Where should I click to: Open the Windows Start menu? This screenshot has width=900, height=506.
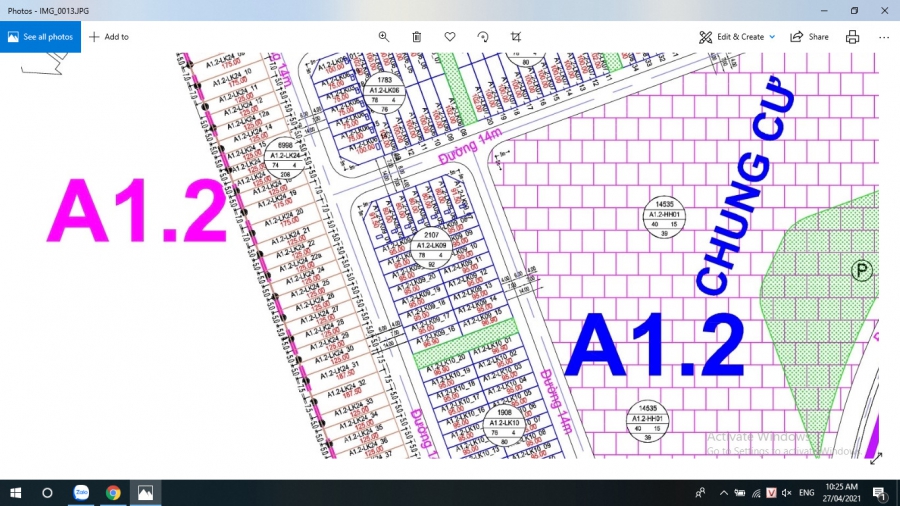coord(16,493)
